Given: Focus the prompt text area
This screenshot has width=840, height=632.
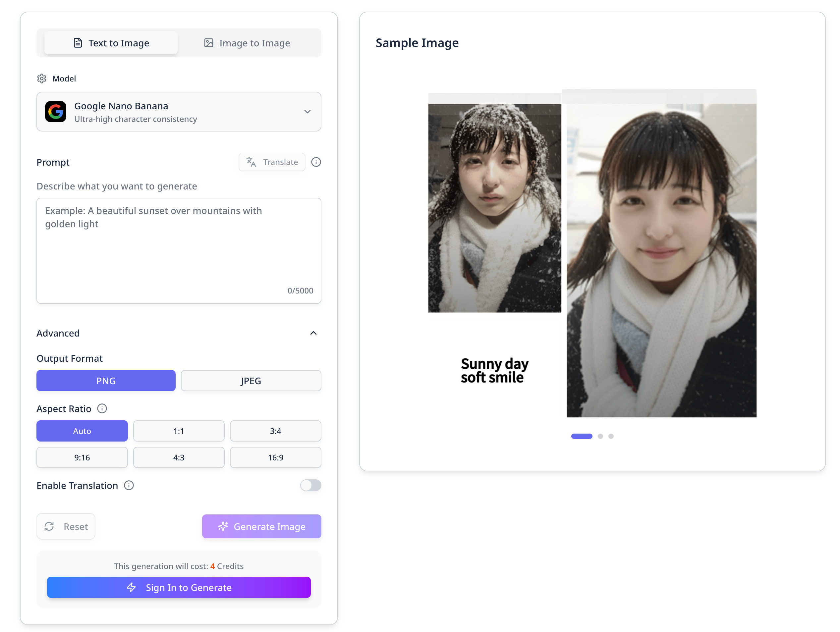Looking at the screenshot, I should pyautogui.click(x=179, y=250).
